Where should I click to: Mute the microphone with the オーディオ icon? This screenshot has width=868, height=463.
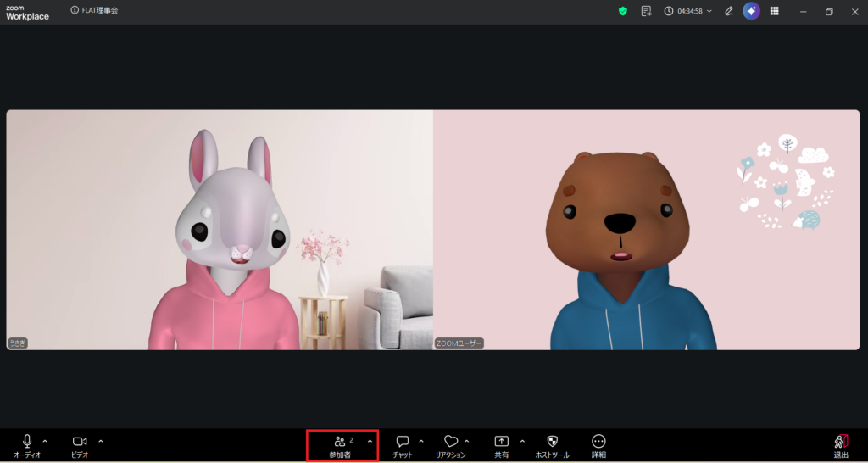pos(27,442)
